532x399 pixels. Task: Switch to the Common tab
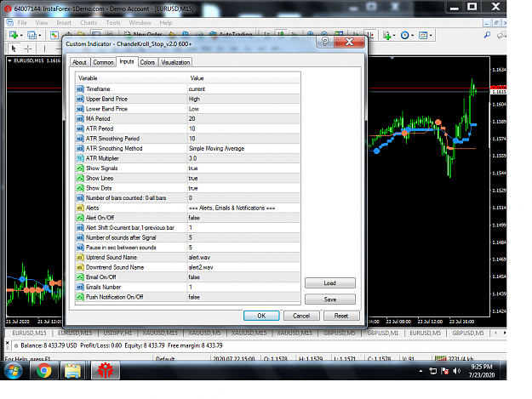(x=103, y=62)
